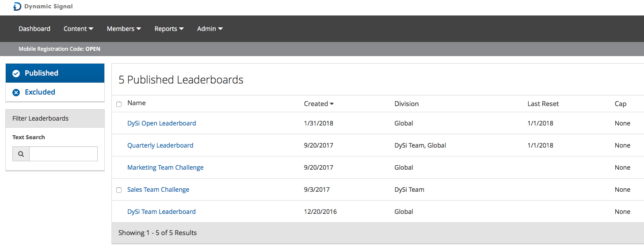Click the Division column header
644x251 pixels.
tap(406, 104)
